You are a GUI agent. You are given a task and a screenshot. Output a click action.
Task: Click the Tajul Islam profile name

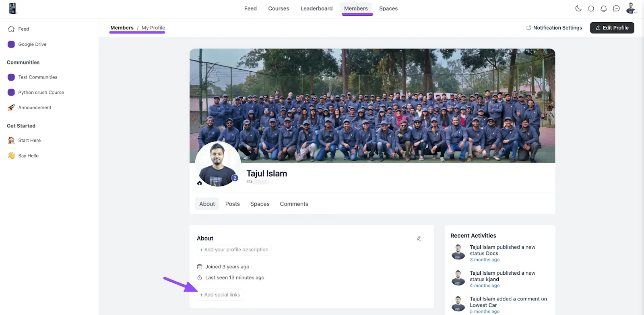[267, 174]
